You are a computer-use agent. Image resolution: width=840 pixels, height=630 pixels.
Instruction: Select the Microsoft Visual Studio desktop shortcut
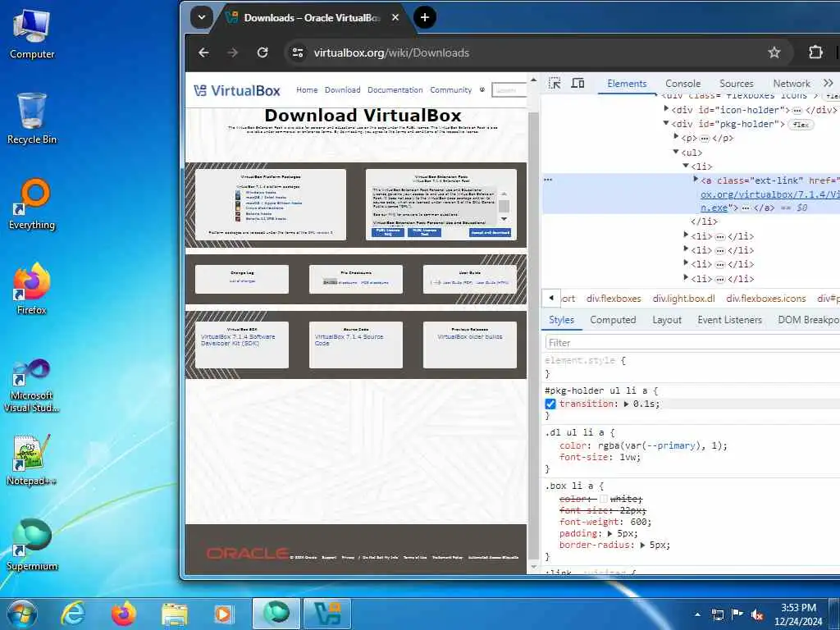coord(32,386)
